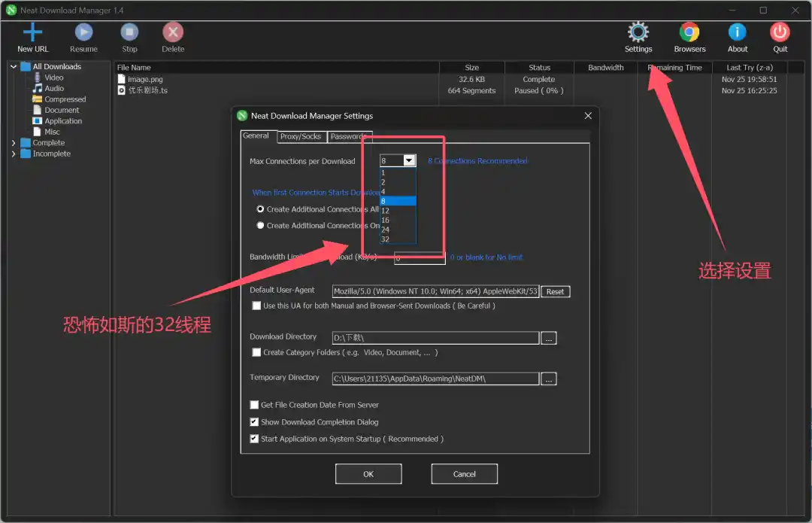Click the Download Directory path field
Image resolution: width=812 pixels, height=523 pixels.
[x=435, y=339]
